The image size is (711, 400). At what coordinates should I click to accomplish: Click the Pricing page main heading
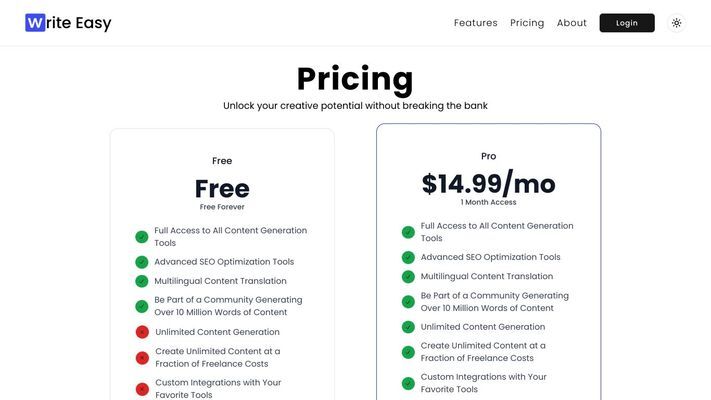click(x=355, y=79)
